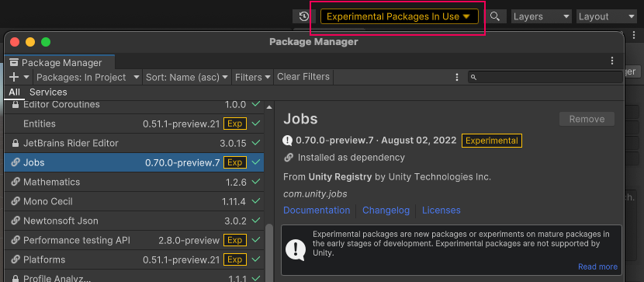Click the link icon next to Installed as dependency
644x282 pixels.
(x=289, y=158)
